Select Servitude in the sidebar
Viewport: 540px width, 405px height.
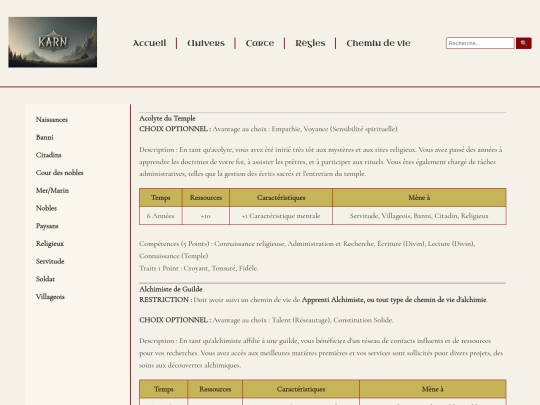[x=50, y=261]
